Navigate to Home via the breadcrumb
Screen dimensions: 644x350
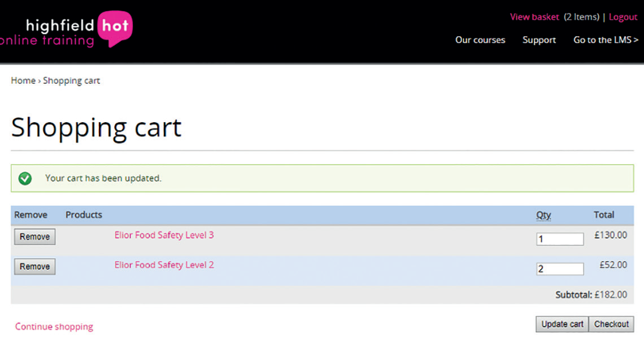(x=23, y=81)
